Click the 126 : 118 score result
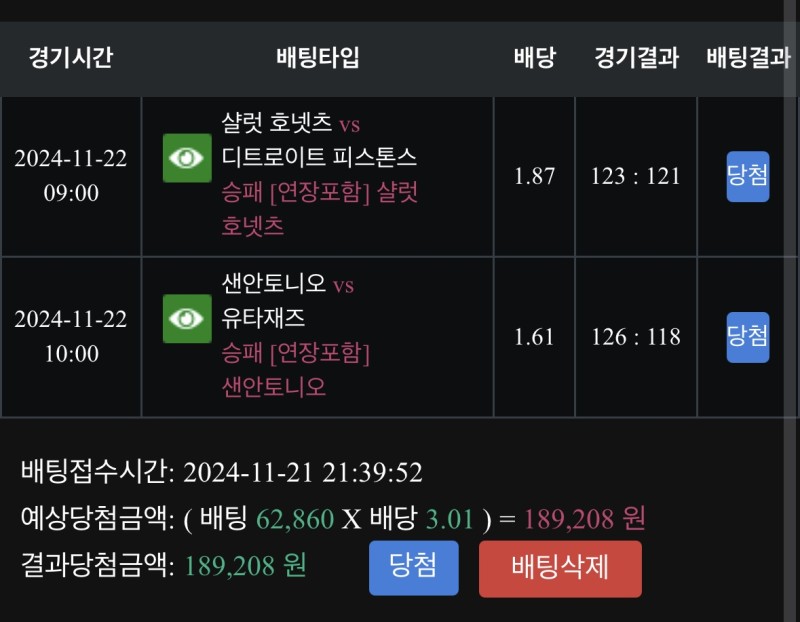The width and height of the screenshot is (800, 622). click(x=635, y=338)
